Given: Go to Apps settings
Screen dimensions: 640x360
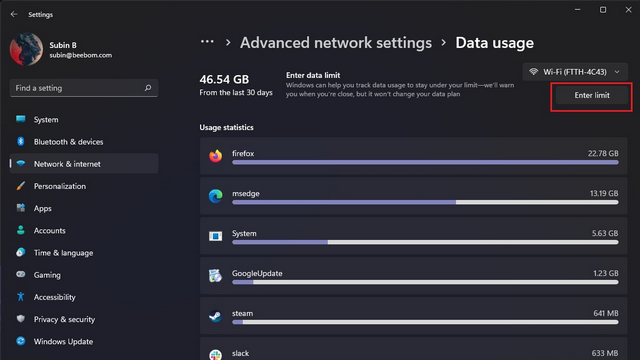Looking at the screenshot, I should point(84,208).
